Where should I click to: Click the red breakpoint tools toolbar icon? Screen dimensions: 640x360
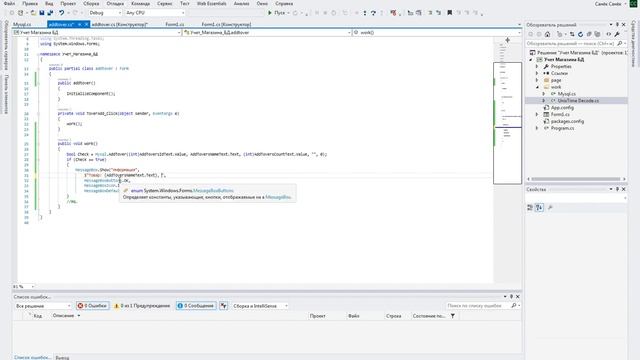coord(393,13)
